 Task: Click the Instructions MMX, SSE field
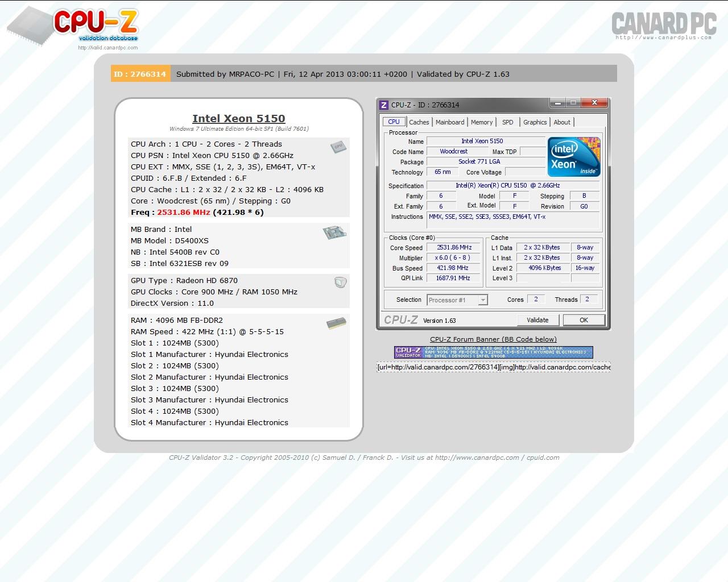tap(514, 220)
